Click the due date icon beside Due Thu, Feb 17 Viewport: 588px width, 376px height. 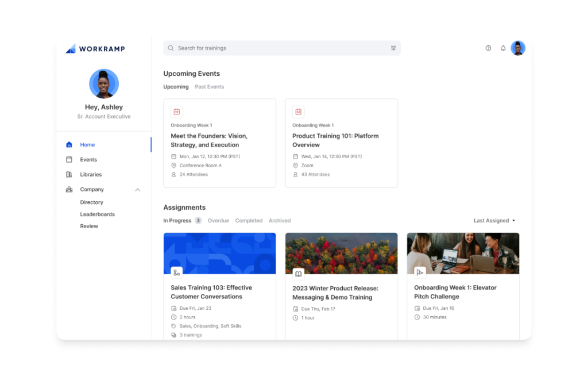[x=295, y=309]
